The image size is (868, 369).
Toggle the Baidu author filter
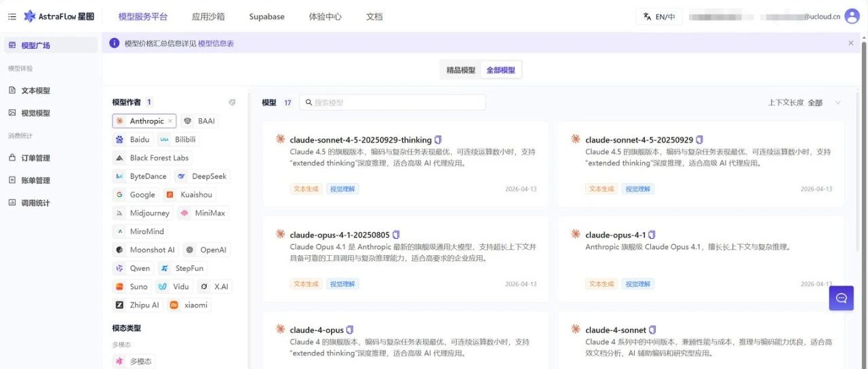133,140
